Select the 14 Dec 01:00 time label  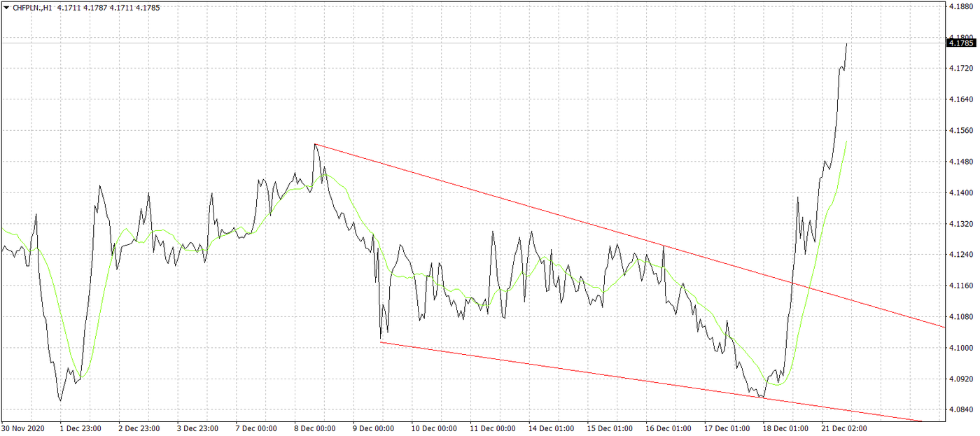pyautogui.click(x=549, y=428)
